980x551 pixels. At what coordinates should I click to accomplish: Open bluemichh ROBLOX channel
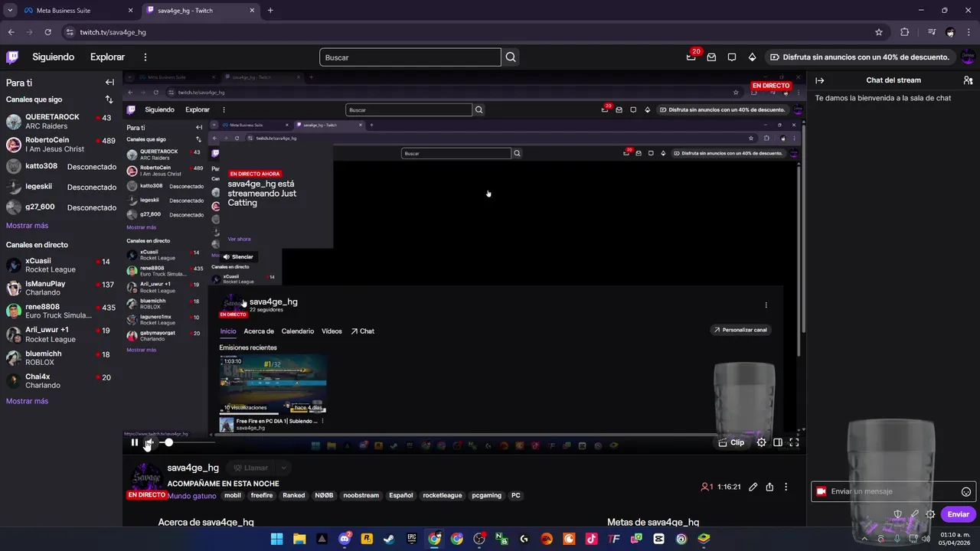61,358
